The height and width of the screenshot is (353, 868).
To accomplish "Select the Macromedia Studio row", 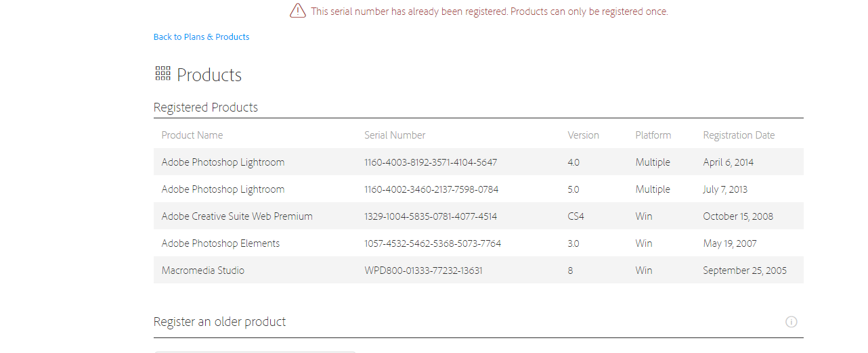I will click(x=479, y=270).
